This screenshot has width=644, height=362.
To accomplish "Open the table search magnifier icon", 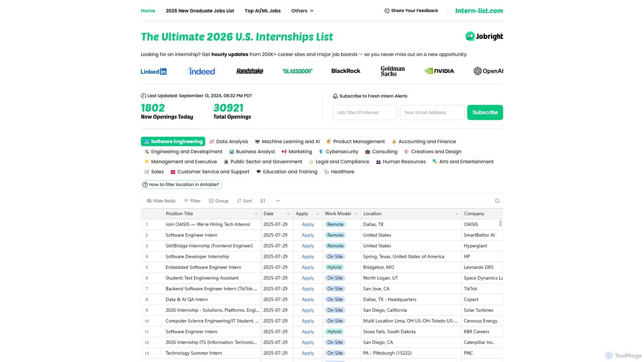I will (497, 201).
